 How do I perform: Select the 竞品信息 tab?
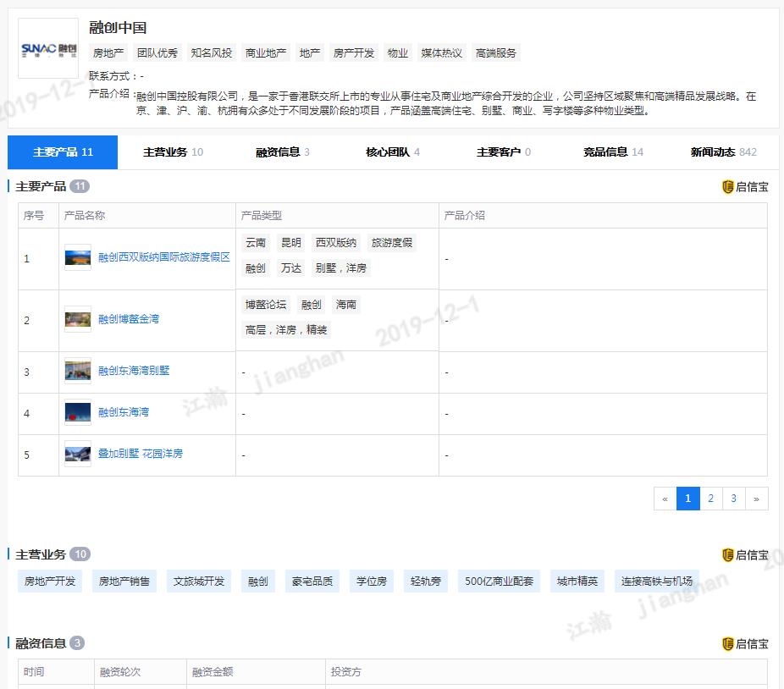(613, 152)
